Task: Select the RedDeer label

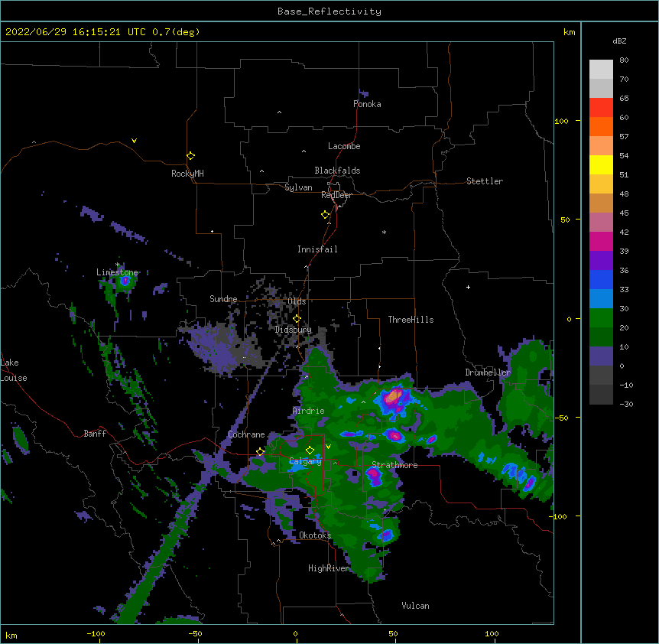Action: pyautogui.click(x=336, y=195)
